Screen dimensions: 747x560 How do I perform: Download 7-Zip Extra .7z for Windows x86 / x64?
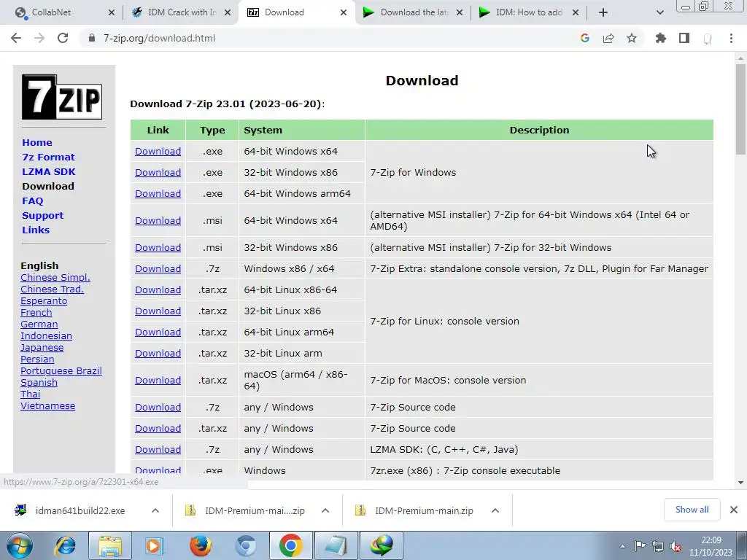point(158,268)
